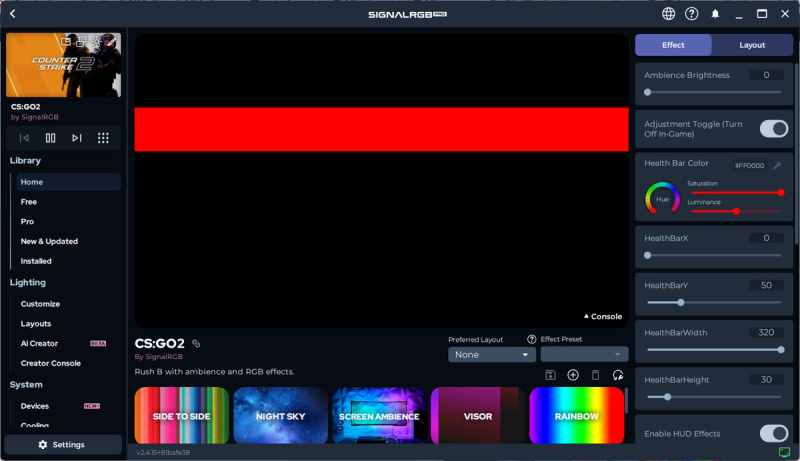Turn off the Adjustment Toggle switch

tap(773, 128)
